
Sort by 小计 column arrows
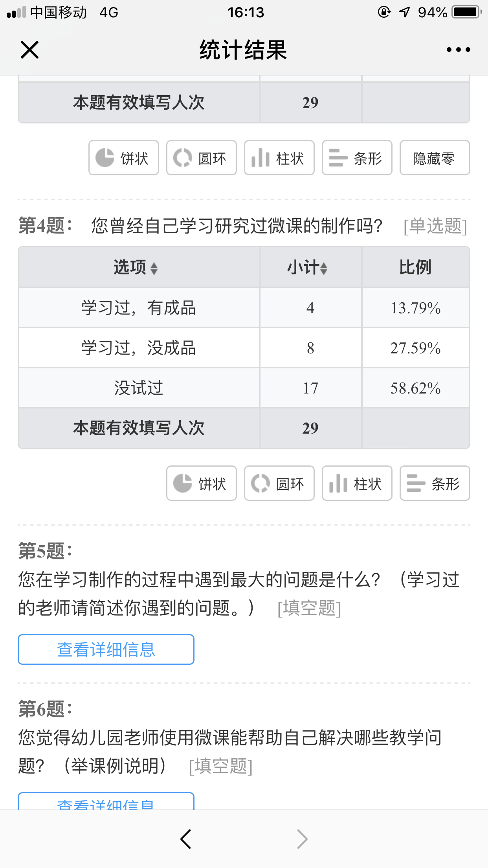click(324, 268)
